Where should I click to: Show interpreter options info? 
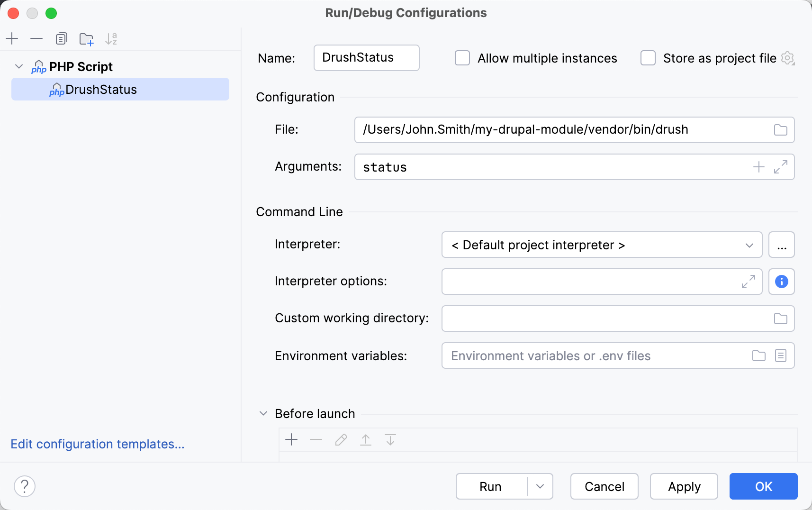pos(781,282)
